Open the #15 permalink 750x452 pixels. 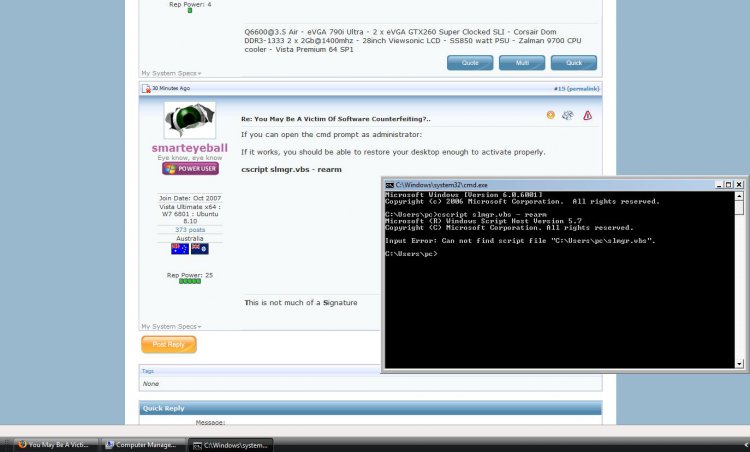click(x=576, y=89)
